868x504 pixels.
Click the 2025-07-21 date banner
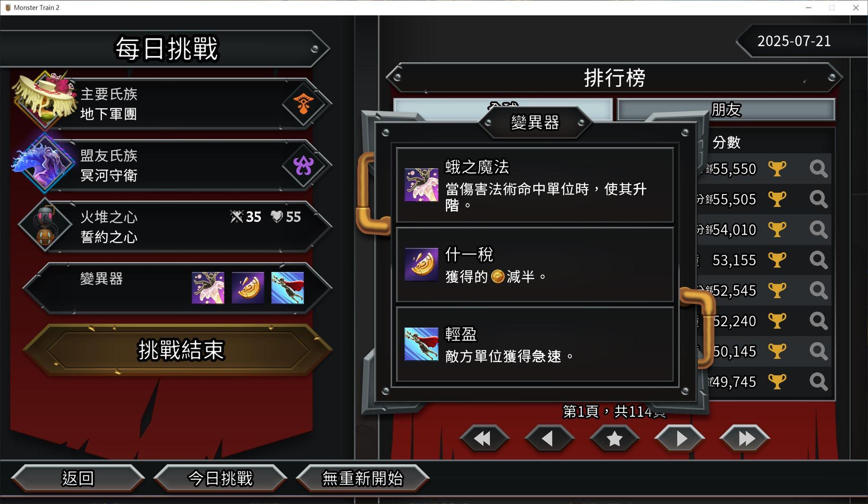click(794, 41)
